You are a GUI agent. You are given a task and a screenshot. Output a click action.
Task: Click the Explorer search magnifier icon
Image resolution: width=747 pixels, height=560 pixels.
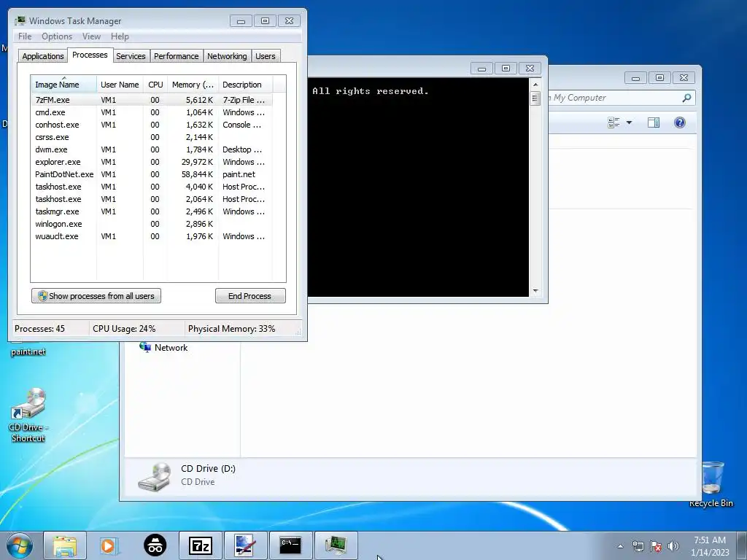tap(686, 98)
